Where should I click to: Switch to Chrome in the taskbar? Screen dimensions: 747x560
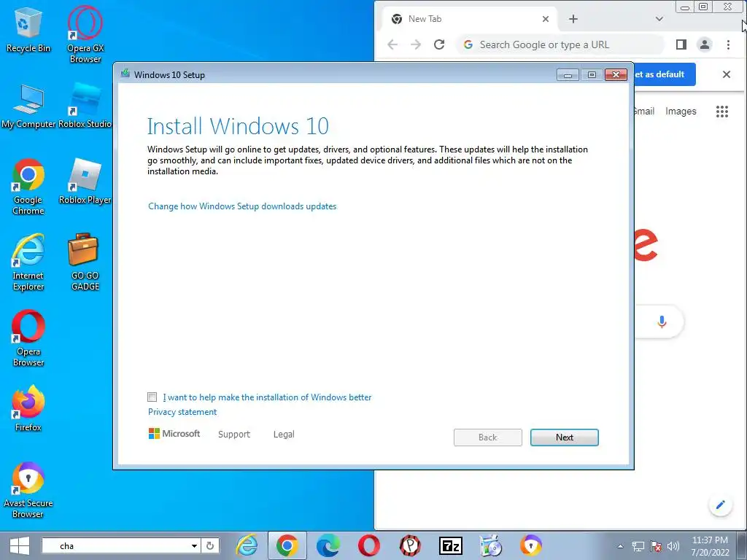tap(287, 545)
